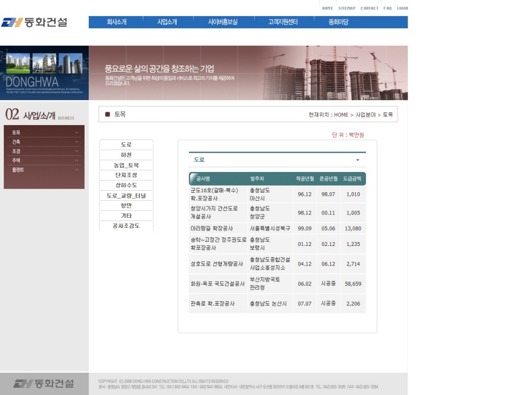The image size is (532, 395).
Task: Go to 동화마당 menu item
Action: tap(338, 22)
